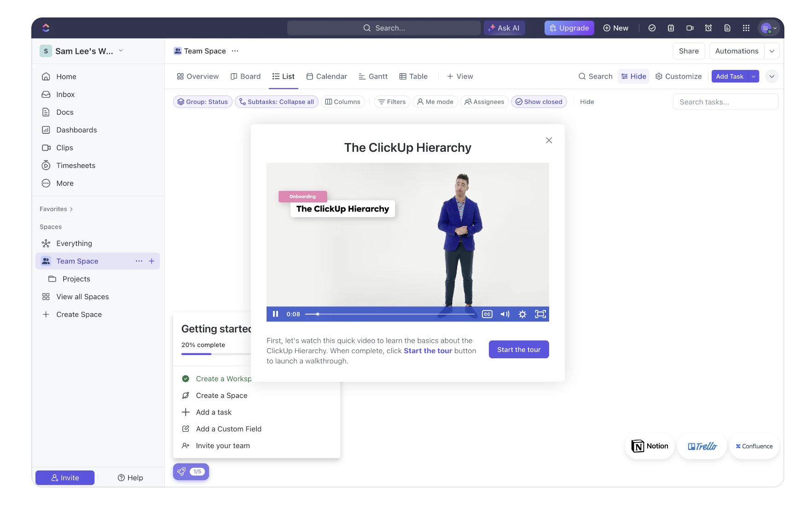Open the apps grid icon

746,28
